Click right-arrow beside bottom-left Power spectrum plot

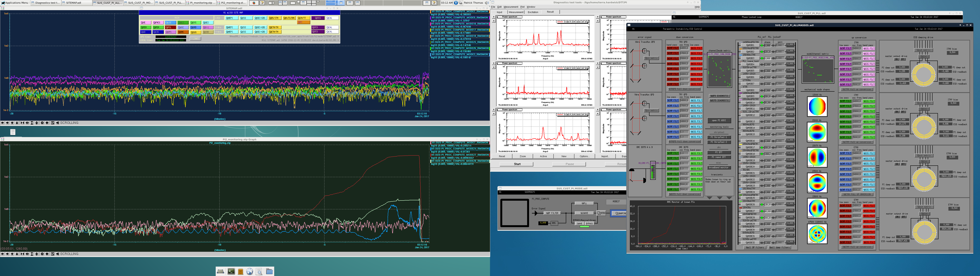494,110
